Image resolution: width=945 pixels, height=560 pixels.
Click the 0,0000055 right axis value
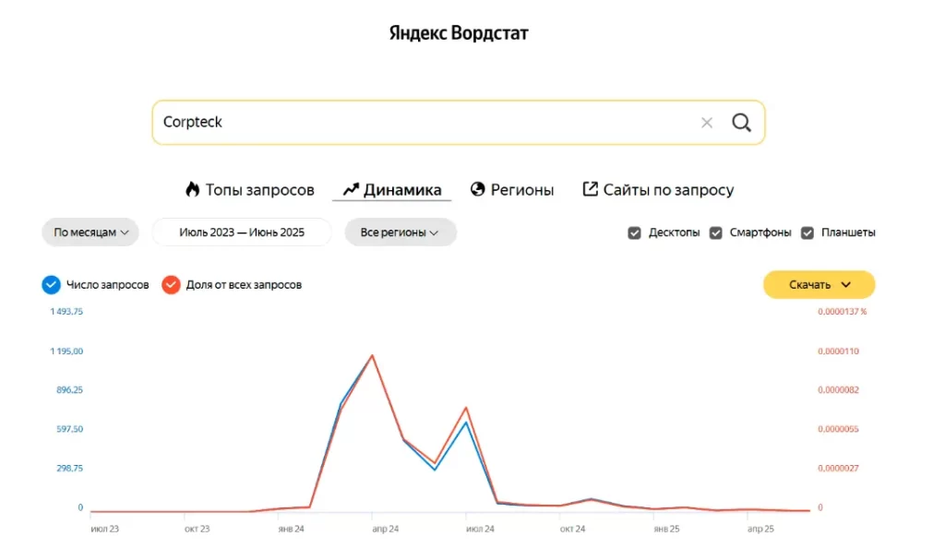838,429
